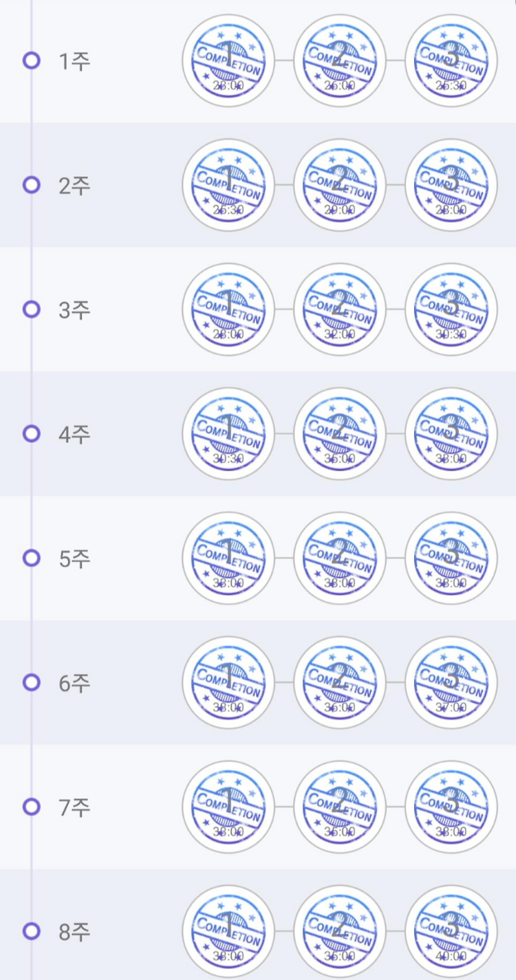
Task: Tap session 1 stamp in 3주 row
Action: click(228, 309)
